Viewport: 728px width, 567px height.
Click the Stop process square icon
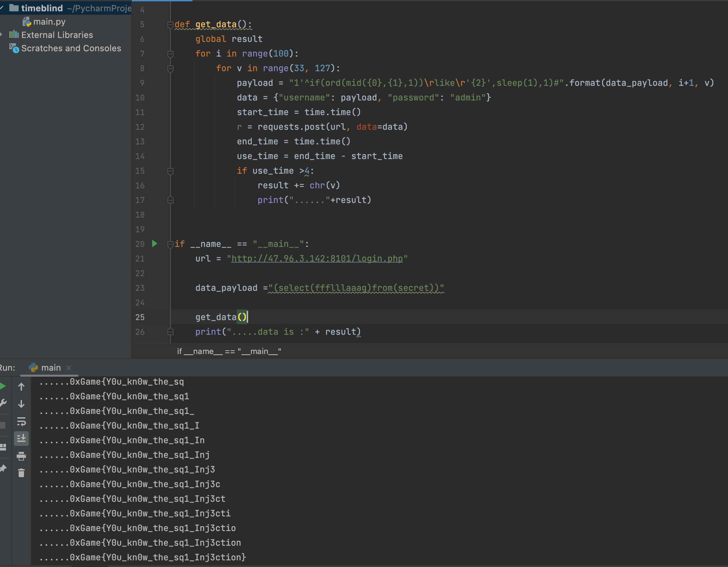click(3, 426)
